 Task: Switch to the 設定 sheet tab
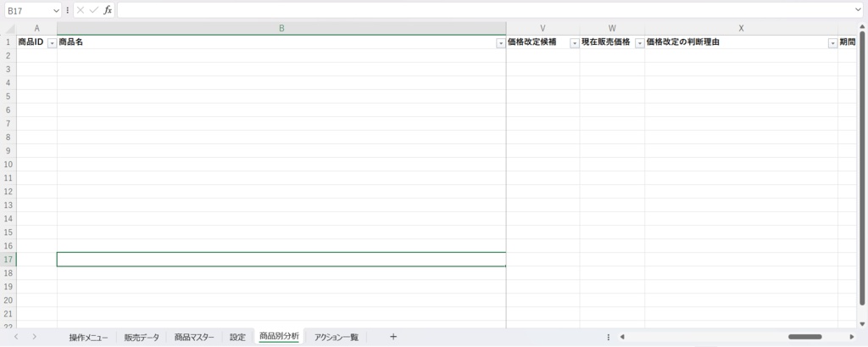pos(237,337)
